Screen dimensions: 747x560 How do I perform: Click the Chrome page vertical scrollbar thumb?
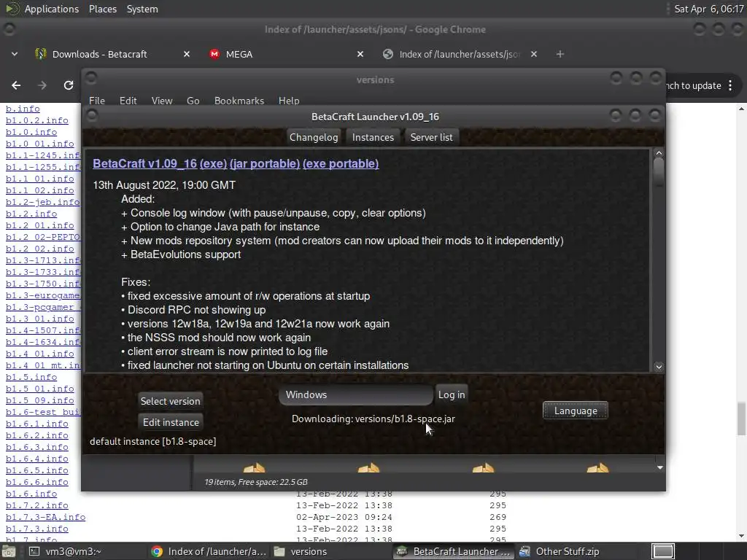tap(741, 419)
